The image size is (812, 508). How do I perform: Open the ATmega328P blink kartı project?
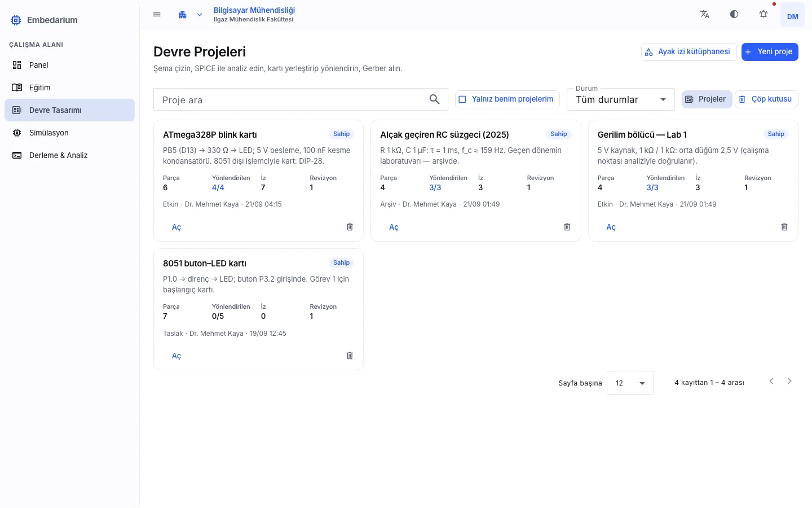click(176, 227)
